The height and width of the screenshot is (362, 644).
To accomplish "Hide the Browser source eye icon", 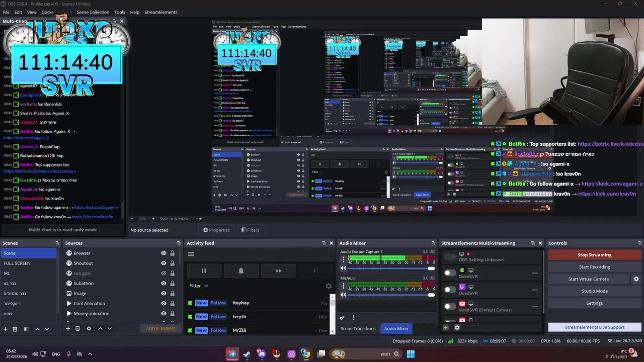I will click(x=164, y=253).
